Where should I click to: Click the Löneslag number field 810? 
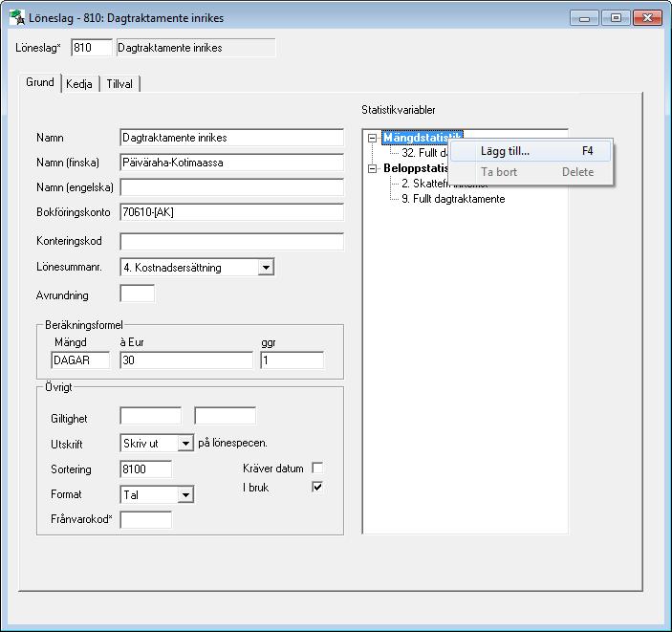click(x=92, y=48)
